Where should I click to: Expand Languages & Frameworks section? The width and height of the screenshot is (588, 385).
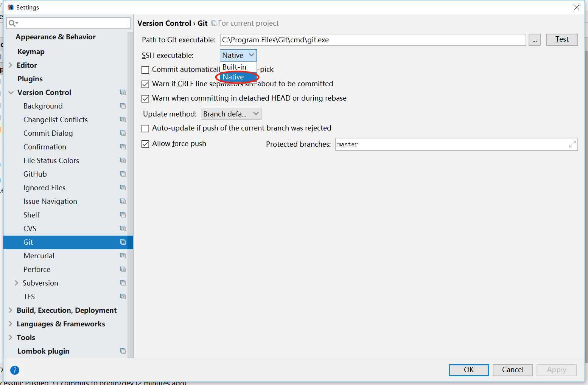click(x=11, y=324)
